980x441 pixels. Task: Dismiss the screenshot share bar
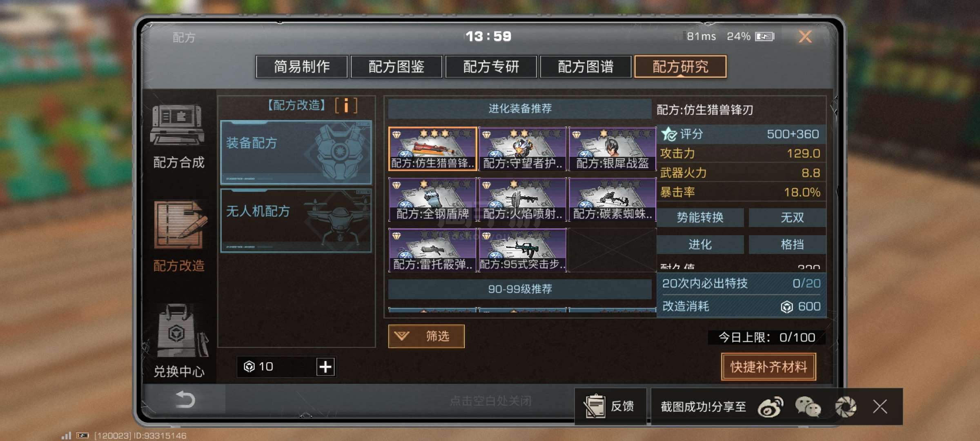click(880, 407)
